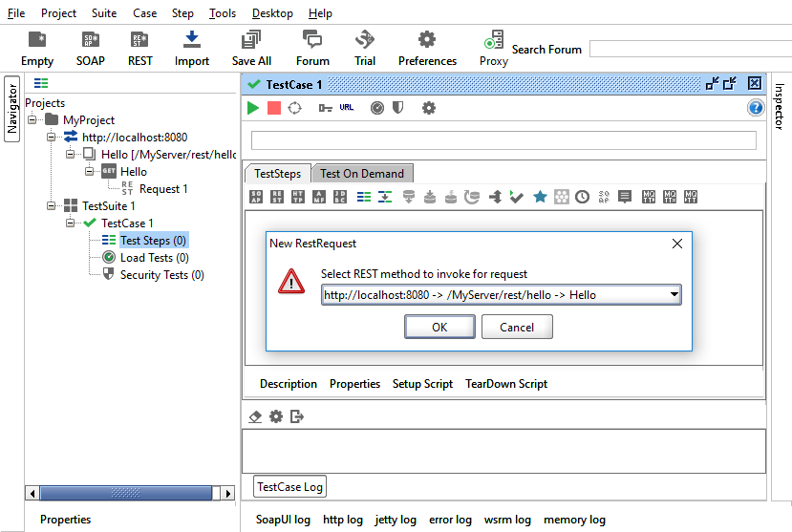Create a new REST project
This screenshot has height=532, width=792.
coord(139,49)
